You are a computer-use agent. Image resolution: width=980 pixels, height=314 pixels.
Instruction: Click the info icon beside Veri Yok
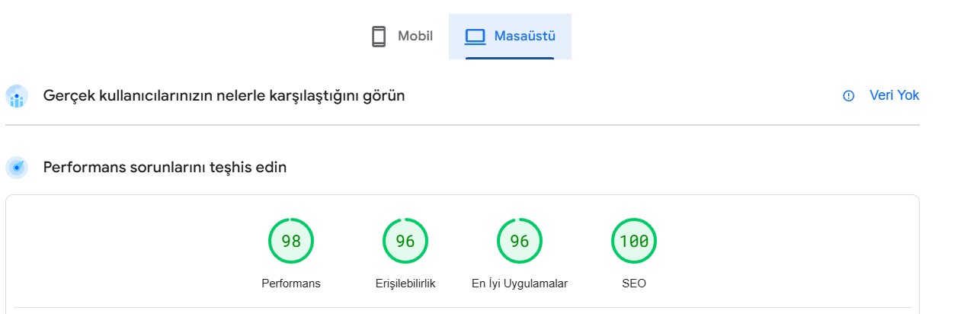tap(848, 96)
